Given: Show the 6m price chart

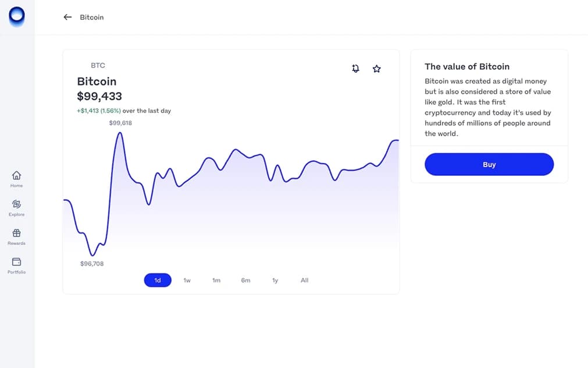Looking at the screenshot, I should coord(245,281).
